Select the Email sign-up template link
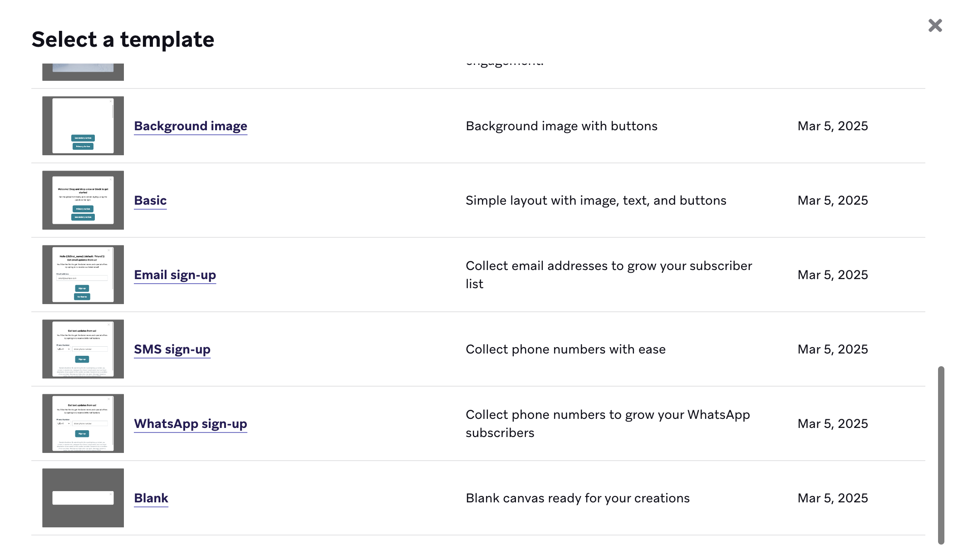Screen dimensions: 963x560 (175, 275)
